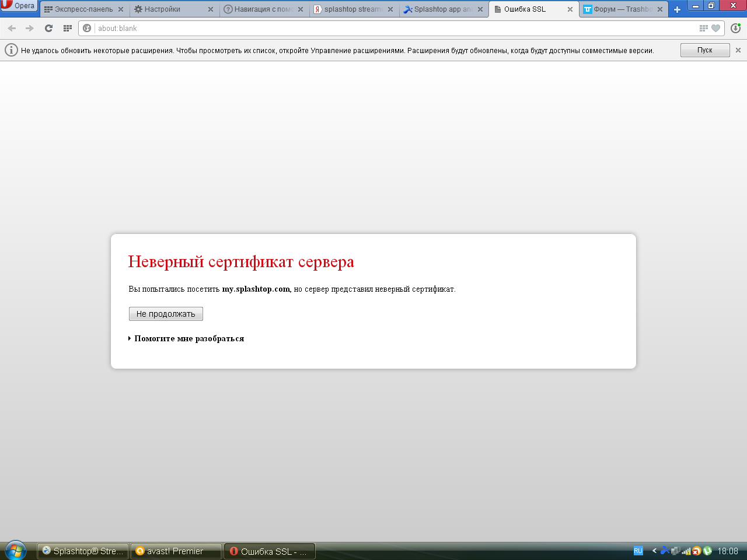Click the 'Пуск' button in notification bar
Screen dimensions: 747x560
coord(704,50)
